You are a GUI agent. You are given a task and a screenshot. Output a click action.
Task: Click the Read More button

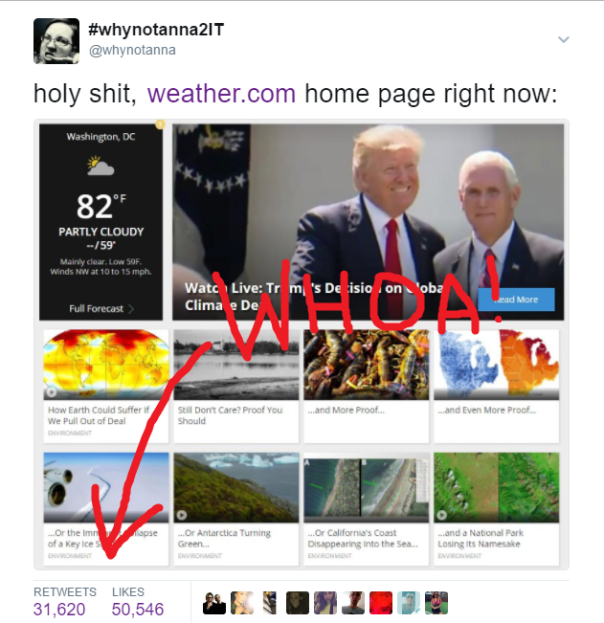(516, 300)
